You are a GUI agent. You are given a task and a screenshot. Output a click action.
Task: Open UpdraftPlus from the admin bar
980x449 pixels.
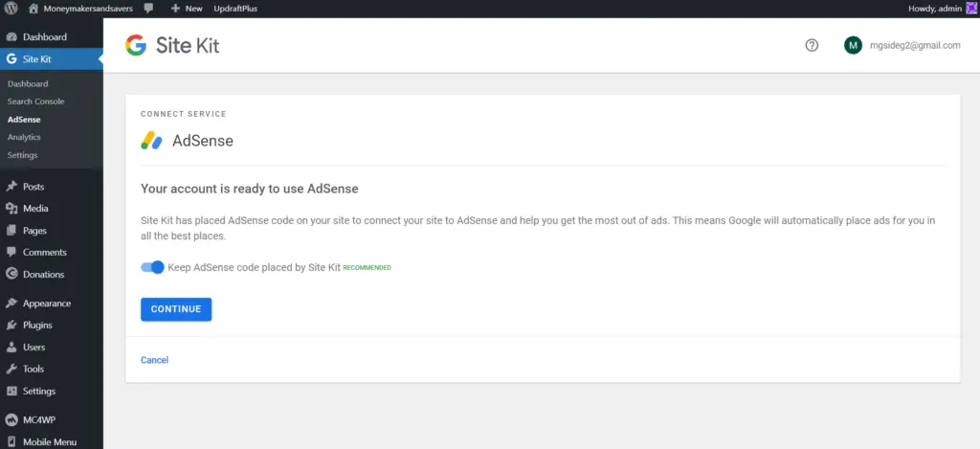pyautogui.click(x=235, y=8)
